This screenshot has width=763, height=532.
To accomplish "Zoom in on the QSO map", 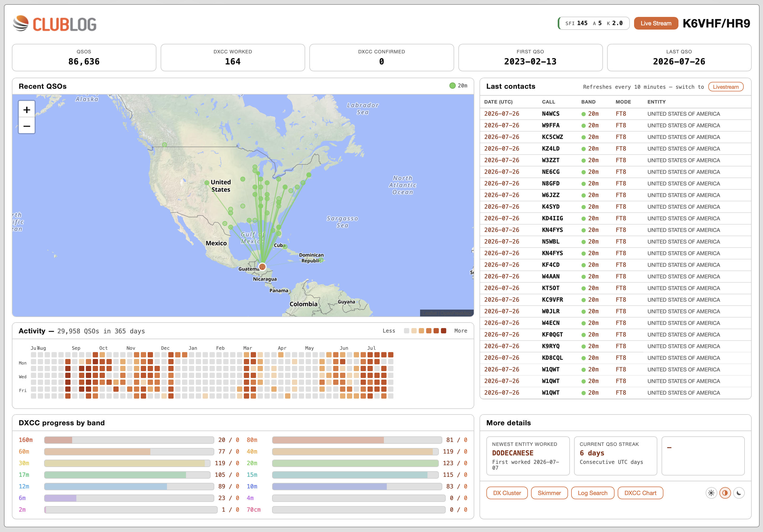I will [x=27, y=110].
